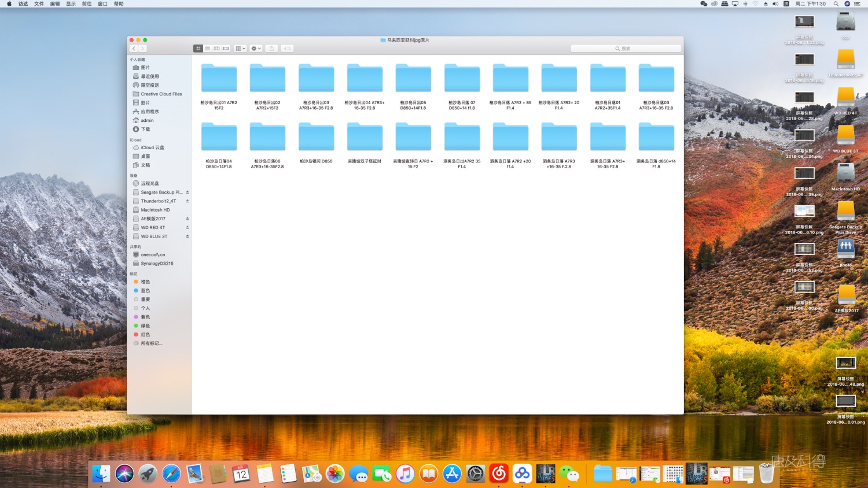Image resolution: width=868 pixels, height=488 pixels.
Task: Go back with the Finder back arrow
Action: pyautogui.click(x=134, y=49)
